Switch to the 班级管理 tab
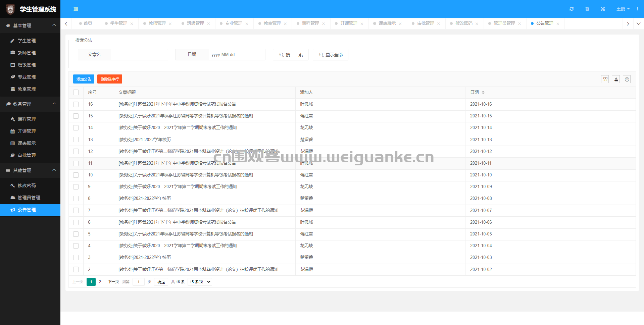 (195, 23)
